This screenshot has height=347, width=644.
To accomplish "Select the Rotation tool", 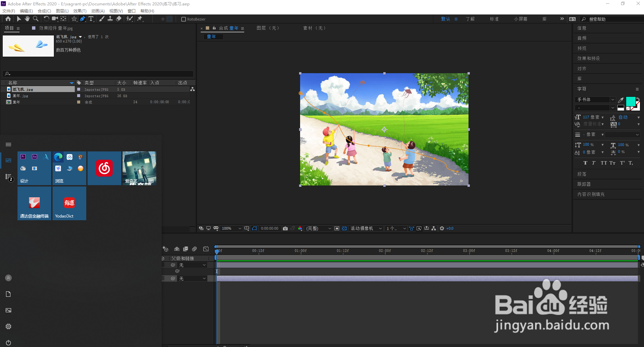I will pos(46,19).
